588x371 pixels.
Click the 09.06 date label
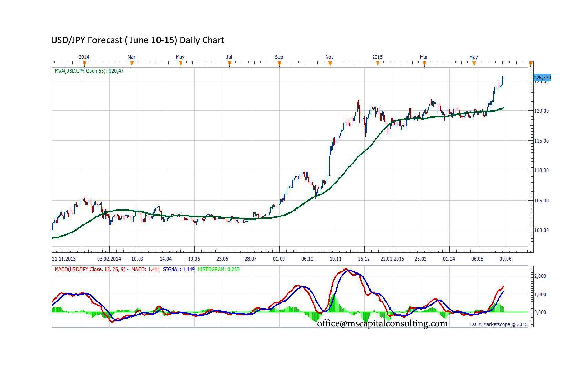[505, 259]
